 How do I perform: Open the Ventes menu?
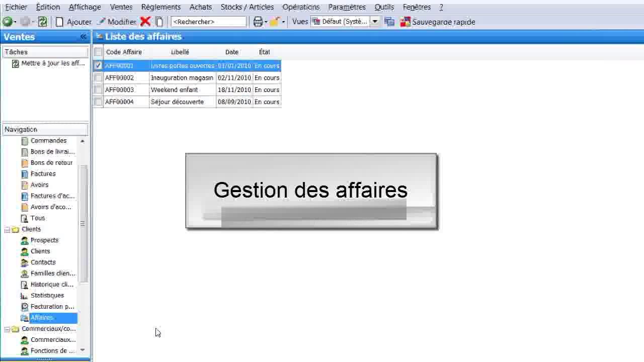[121, 7]
